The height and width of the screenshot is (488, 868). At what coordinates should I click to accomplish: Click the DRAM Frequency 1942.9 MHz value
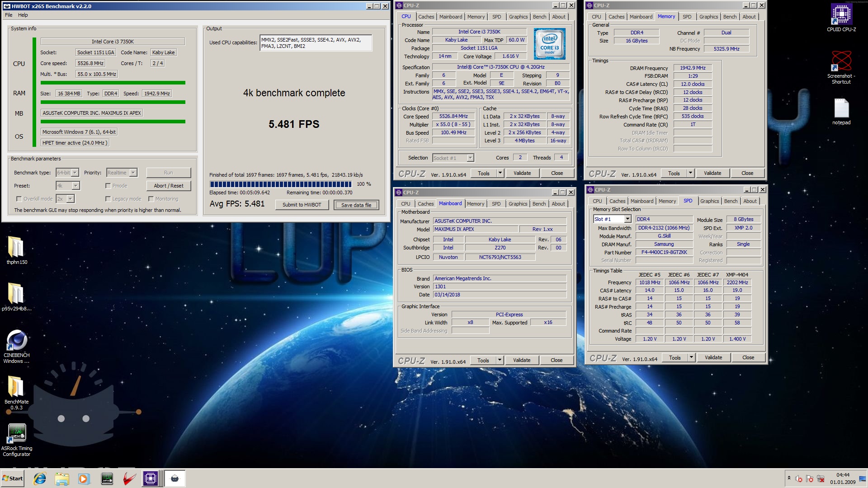coord(693,68)
